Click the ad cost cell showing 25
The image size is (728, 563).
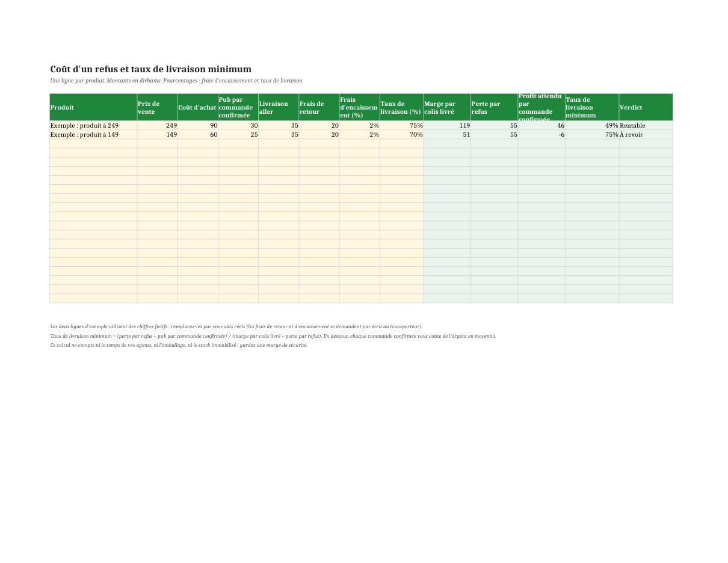tap(238, 135)
